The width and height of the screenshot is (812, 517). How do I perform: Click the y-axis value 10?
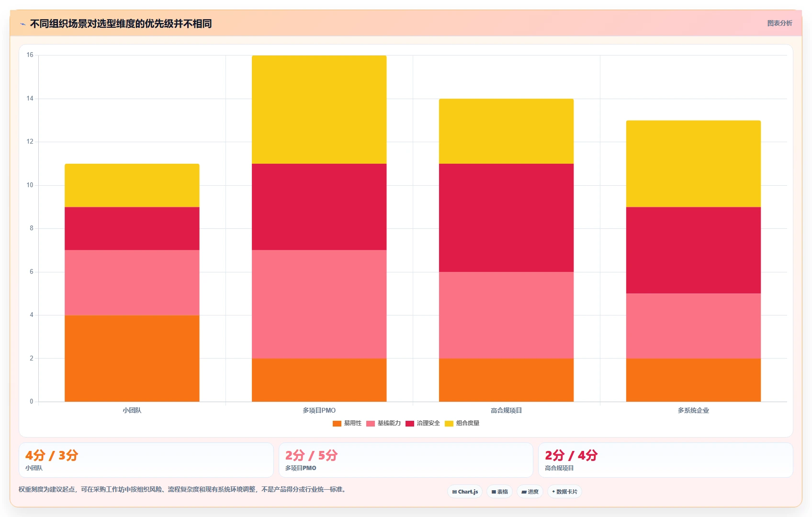point(30,185)
